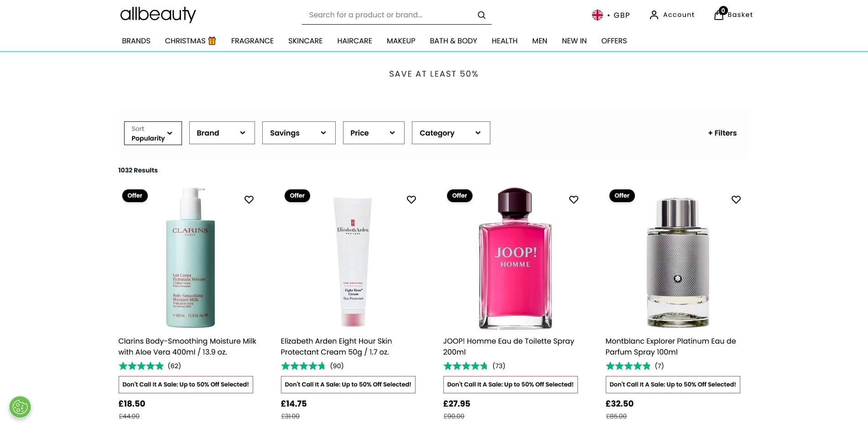Expand the Brand filter dropdown
The width and height of the screenshot is (868, 423).
pos(222,133)
